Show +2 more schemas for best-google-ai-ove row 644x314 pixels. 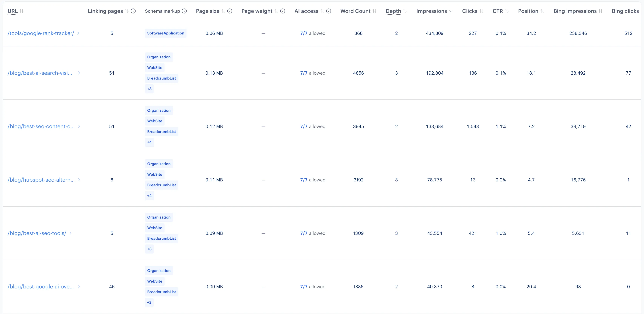point(149,302)
